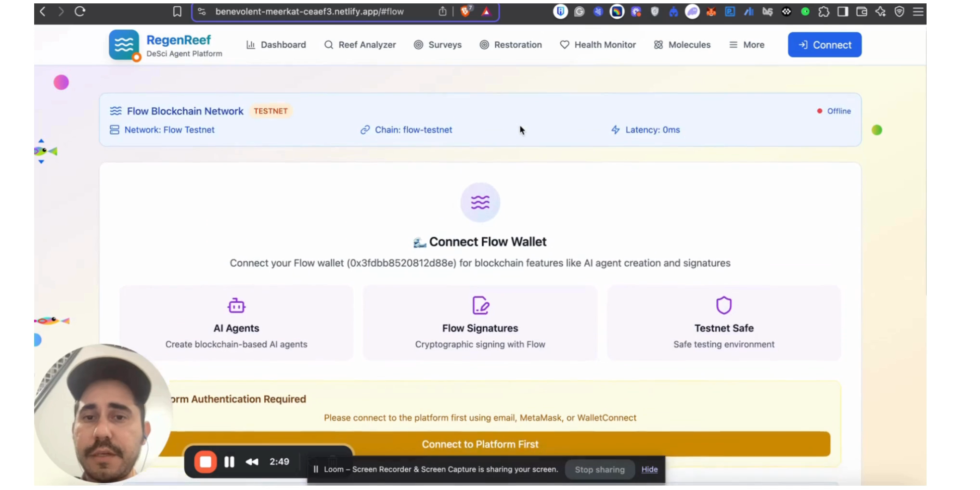
Task: Open the share icon in the address bar
Action: tap(442, 12)
